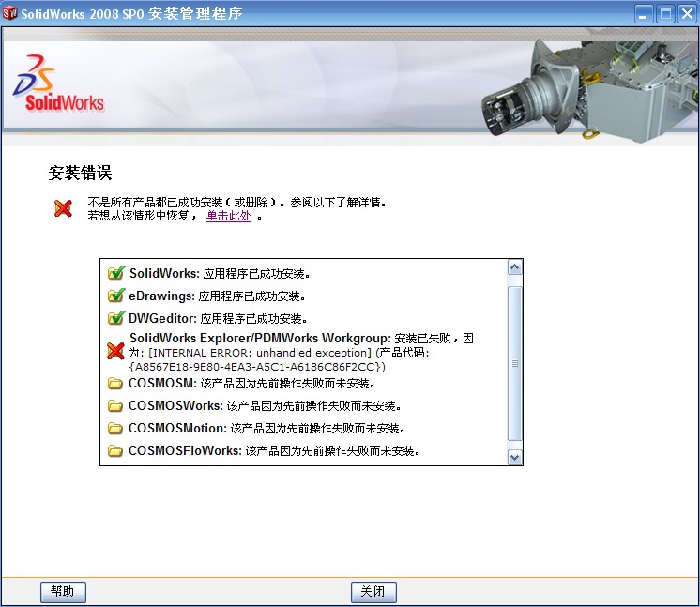Image resolution: width=700 pixels, height=607 pixels.
Task: Open the 单击此处 recovery link
Action: pyautogui.click(x=229, y=216)
